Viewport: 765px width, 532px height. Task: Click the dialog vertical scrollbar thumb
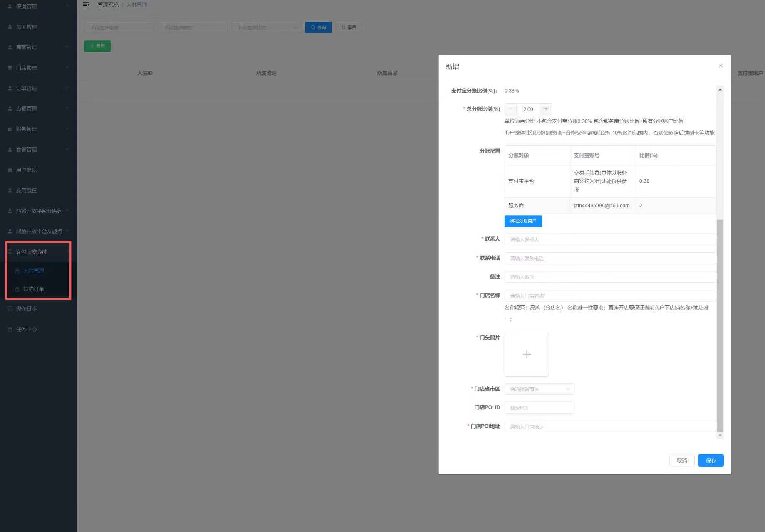720,326
